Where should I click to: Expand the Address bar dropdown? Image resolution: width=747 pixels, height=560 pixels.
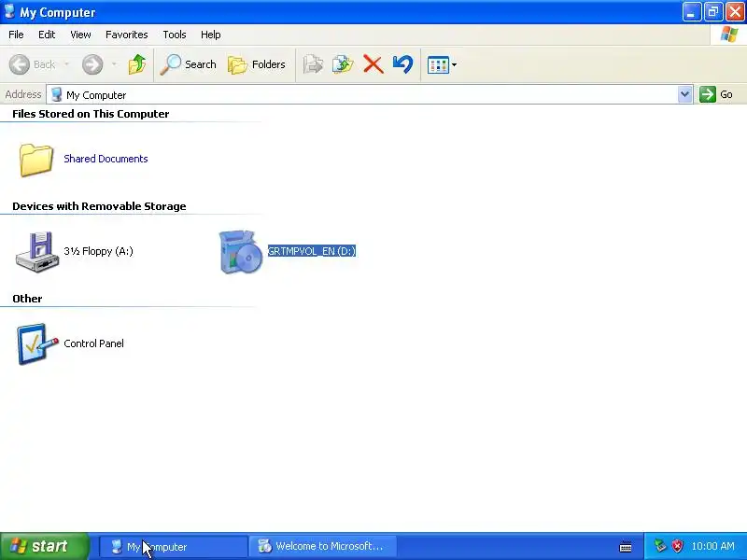(x=684, y=94)
